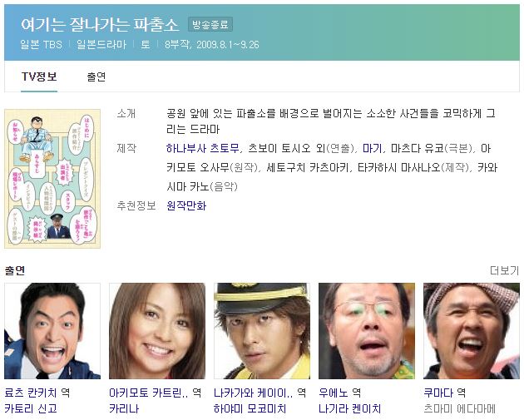Open the 마기 writer link
524x420 pixels.
tap(372, 148)
